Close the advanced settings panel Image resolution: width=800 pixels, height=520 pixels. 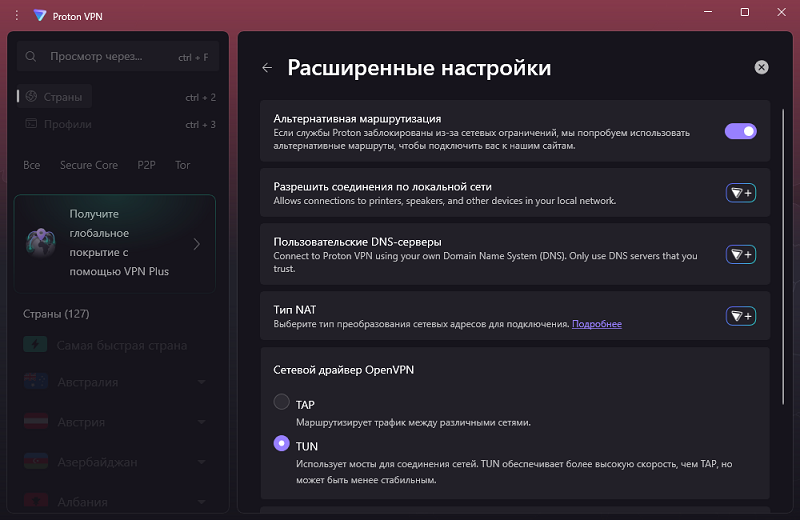761,68
